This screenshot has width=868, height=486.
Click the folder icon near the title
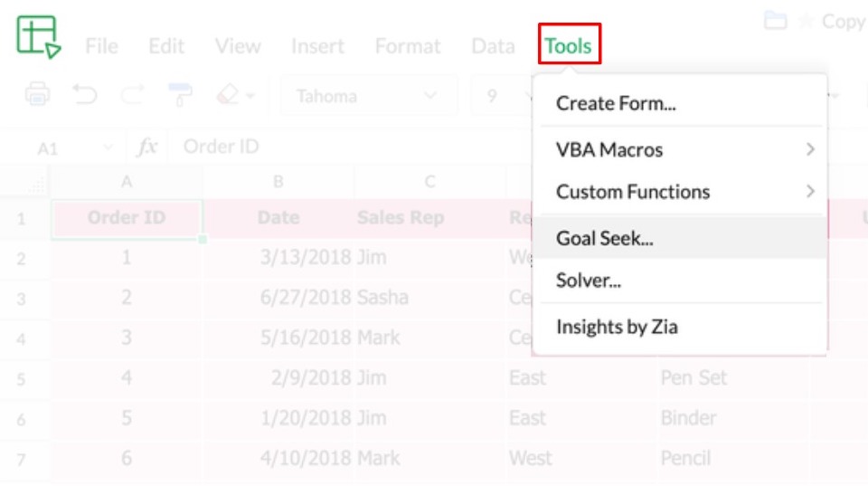pyautogui.click(x=775, y=21)
